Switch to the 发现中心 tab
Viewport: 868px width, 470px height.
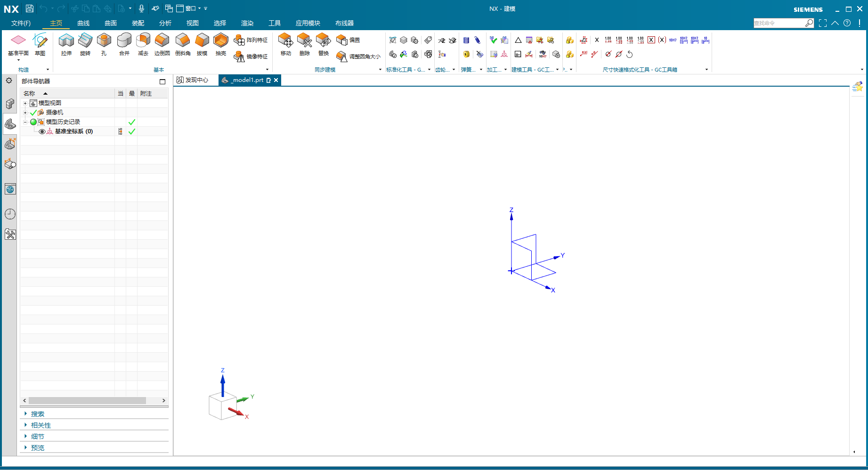(x=193, y=80)
